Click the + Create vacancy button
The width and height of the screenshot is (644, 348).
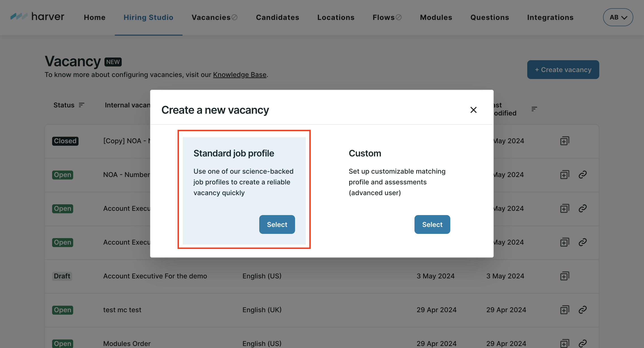[563, 70]
